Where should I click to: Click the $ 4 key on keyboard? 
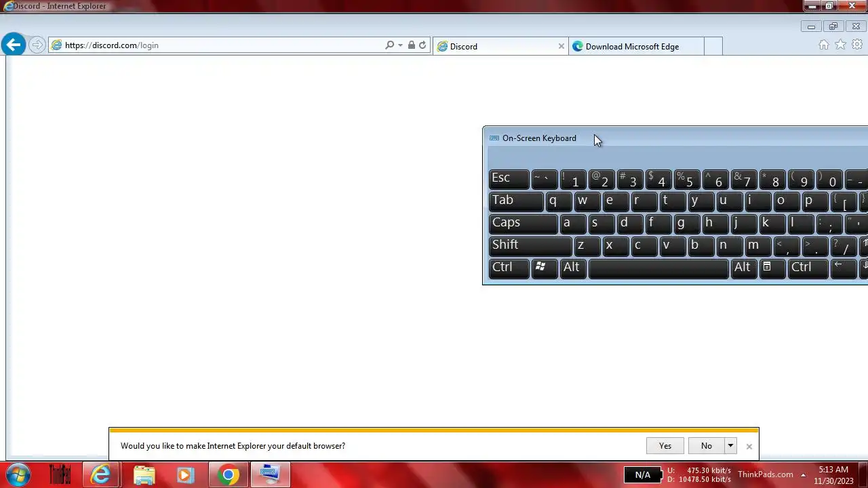(658, 179)
